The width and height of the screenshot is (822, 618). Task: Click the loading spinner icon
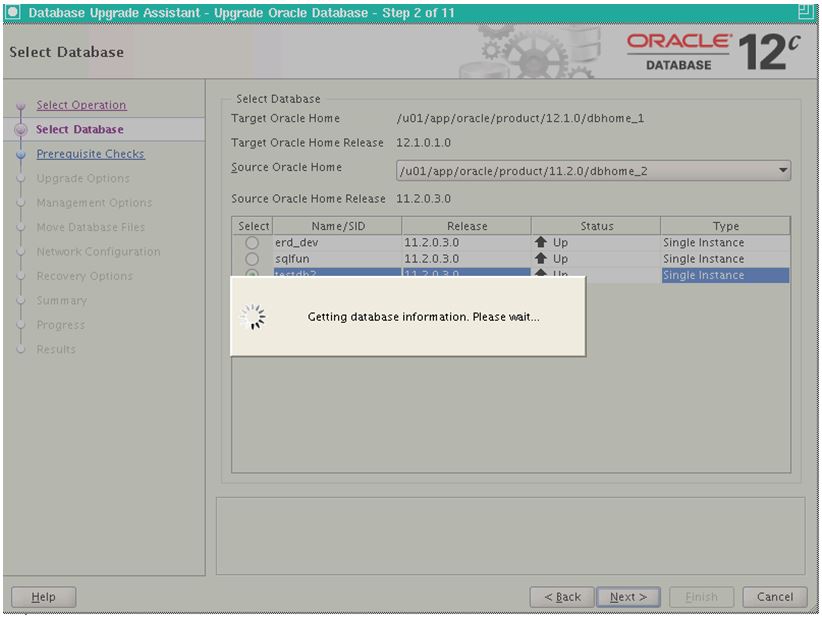click(x=253, y=317)
